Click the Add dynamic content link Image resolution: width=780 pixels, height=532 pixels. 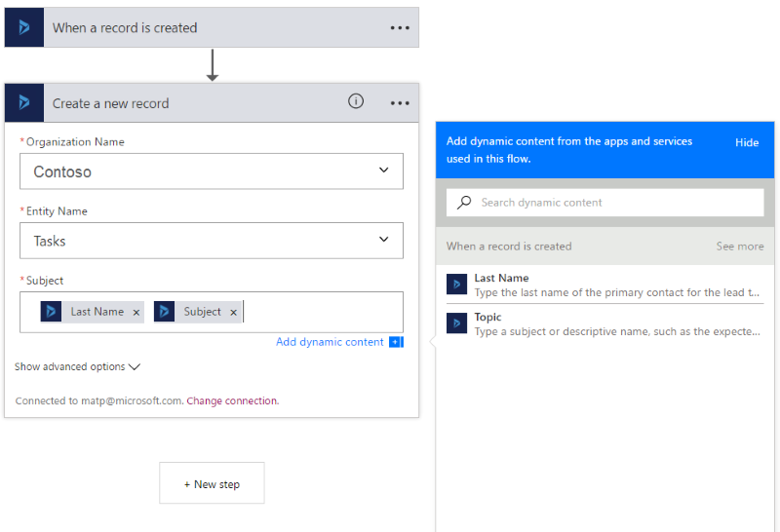click(330, 342)
